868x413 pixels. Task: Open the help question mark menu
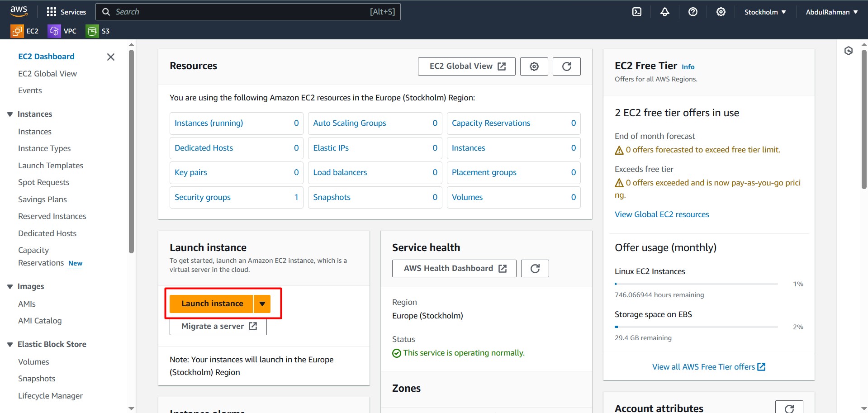click(x=693, y=12)
